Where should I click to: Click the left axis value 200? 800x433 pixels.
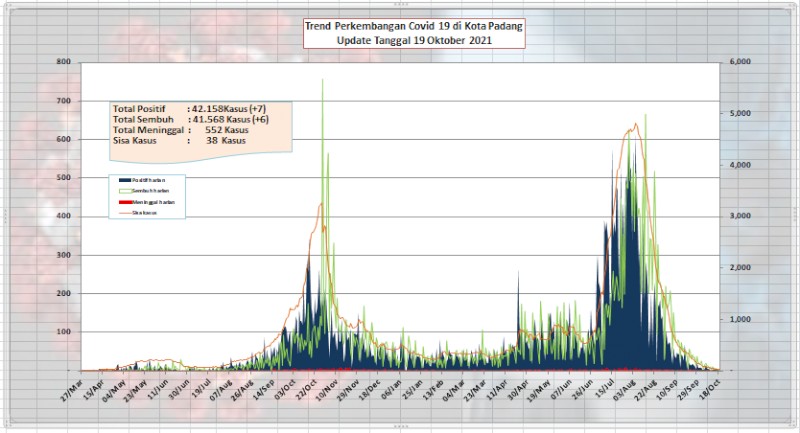(64, 293)
